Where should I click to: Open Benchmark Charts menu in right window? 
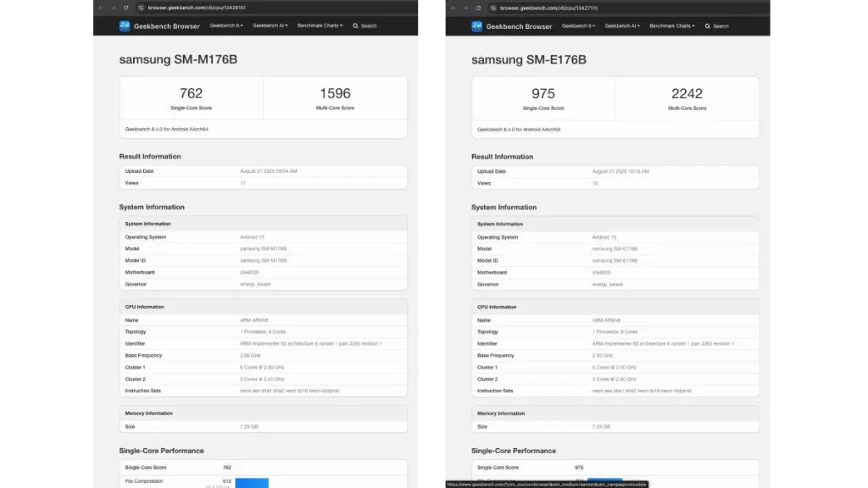point(671,26)
